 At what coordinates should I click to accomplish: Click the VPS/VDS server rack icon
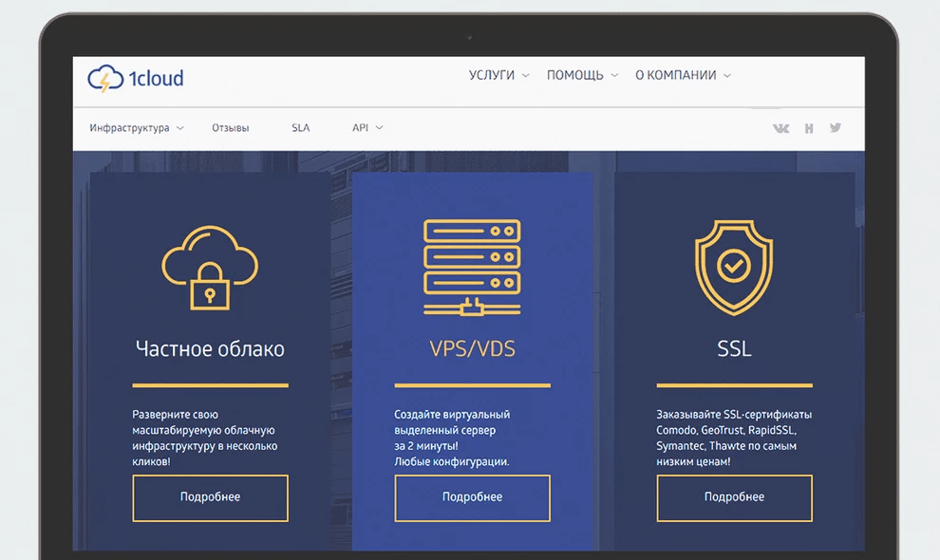(472, 268)
